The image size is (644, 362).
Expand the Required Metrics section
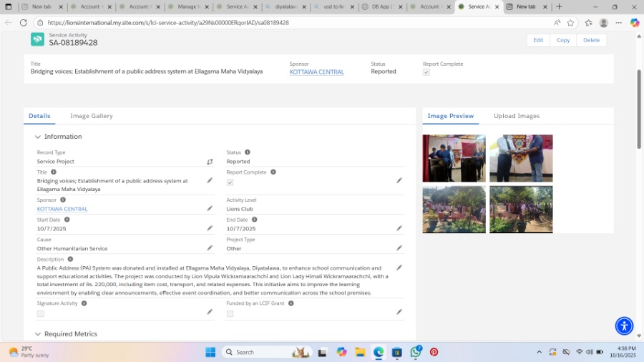click(x=38, y=334)
